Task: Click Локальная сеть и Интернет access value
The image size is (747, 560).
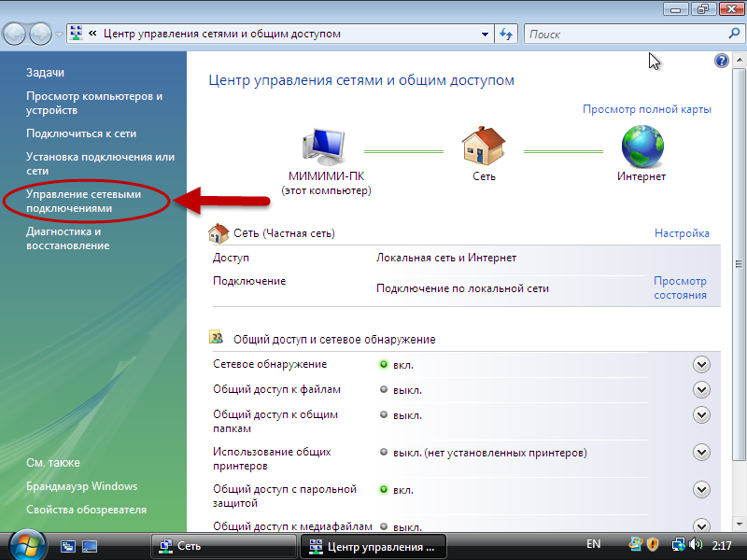Action: pos(446,258)
